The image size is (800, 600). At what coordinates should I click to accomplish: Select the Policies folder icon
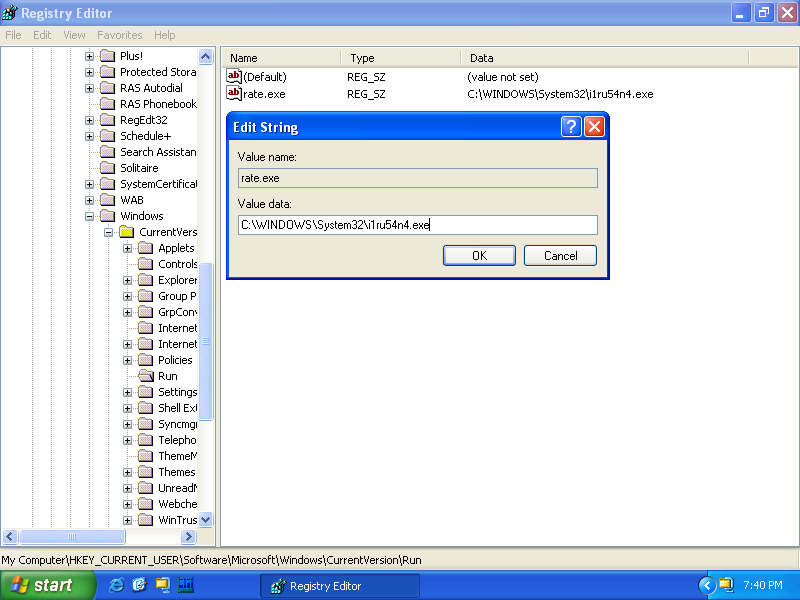pyautogui.click(x=146, y=360)
